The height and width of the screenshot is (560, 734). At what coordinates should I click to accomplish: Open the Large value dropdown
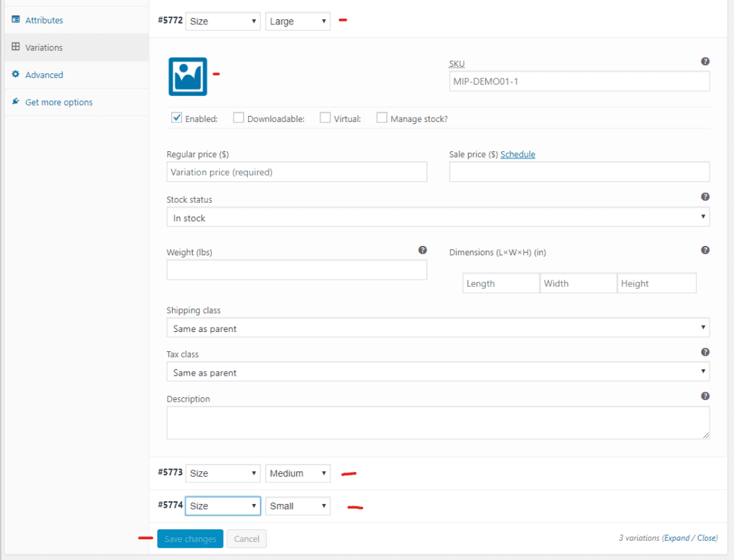[x=297, y=22]
